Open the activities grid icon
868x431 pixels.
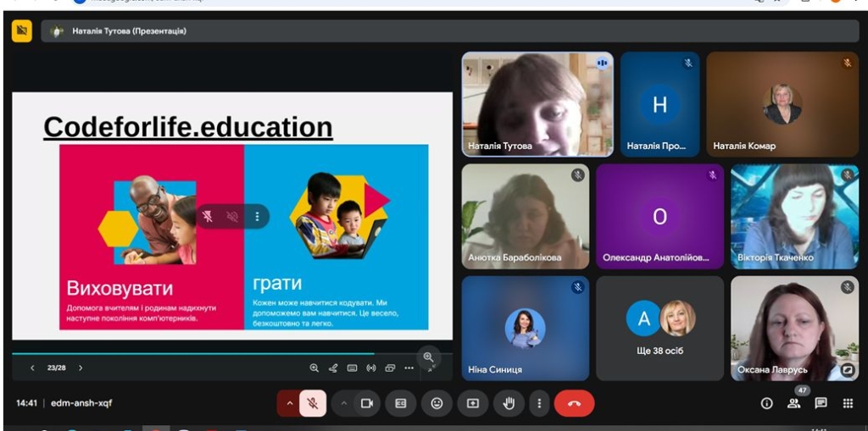pyautogui.click(x=848, y=403)
